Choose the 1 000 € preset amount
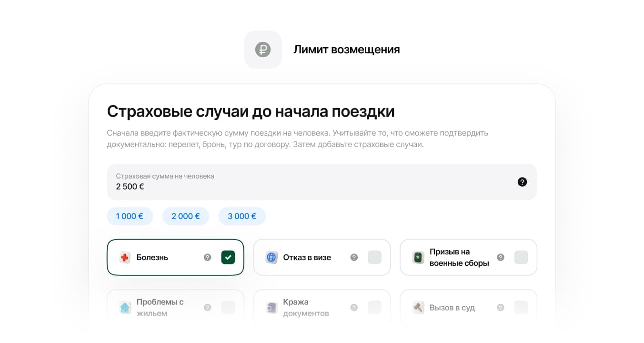This screenshot has width=644, height=343. (130, 216)
